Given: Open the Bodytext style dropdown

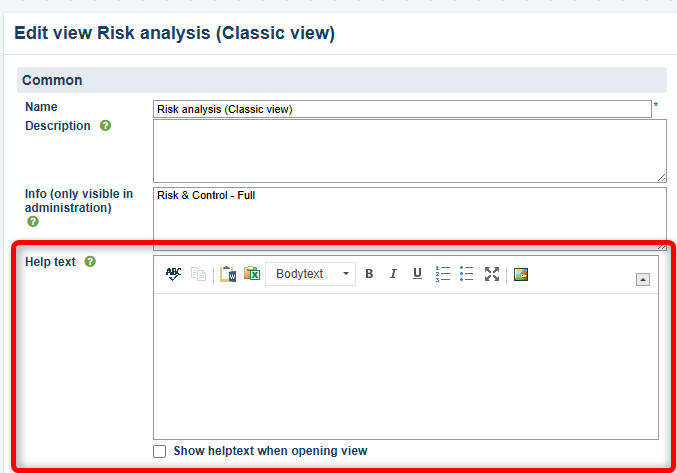Looking at the screenshot, I should click(310, 274).
